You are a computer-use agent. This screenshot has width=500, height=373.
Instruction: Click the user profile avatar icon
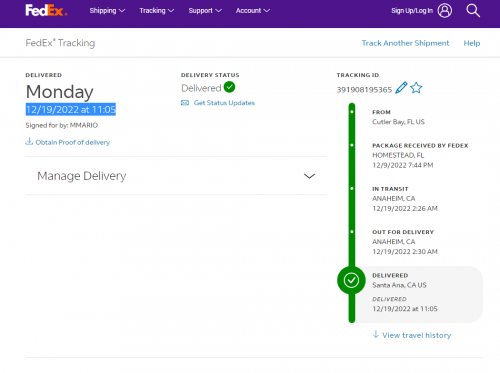(445, 10)
